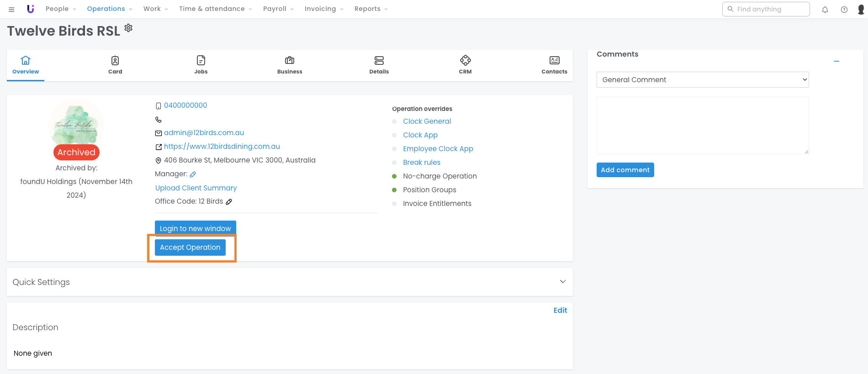Switch to the Jobs tab
The width and height of the screenshot is (868, 374).
tap(201, 65)
